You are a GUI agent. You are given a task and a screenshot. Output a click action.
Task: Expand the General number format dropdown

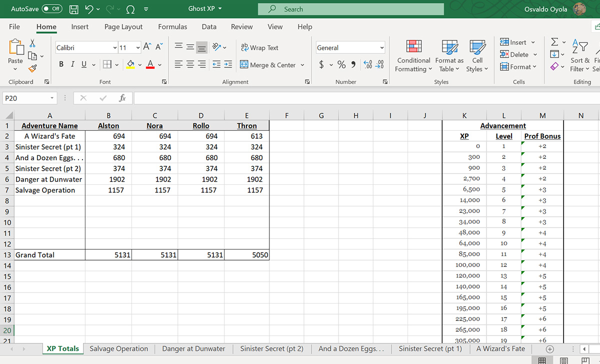[x=382, y=48]
